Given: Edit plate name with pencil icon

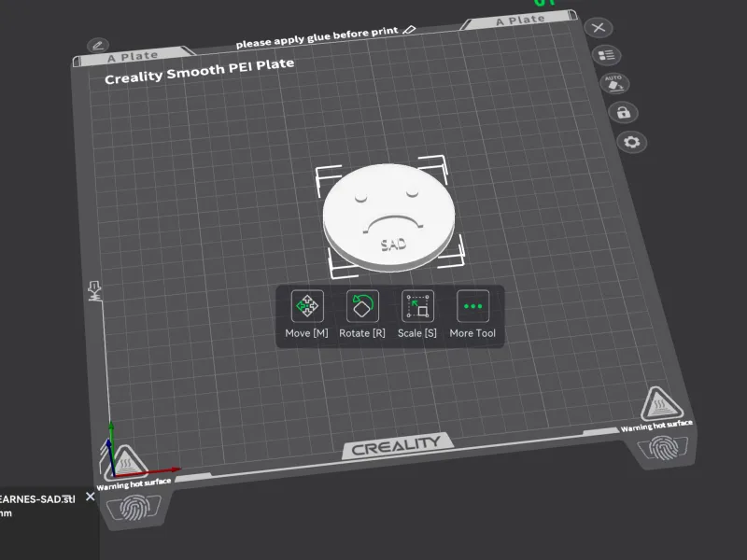Looking at the screenshot, I should click(98, 45).
